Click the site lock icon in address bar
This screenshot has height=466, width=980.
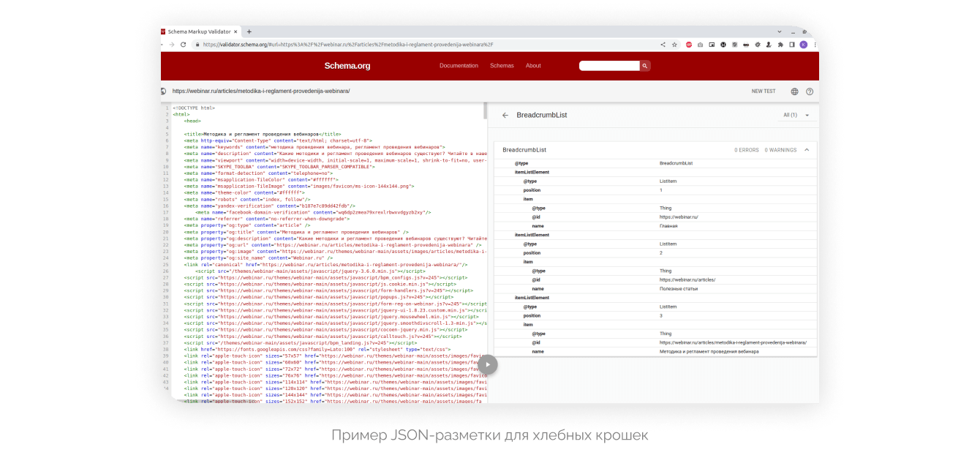click(197, 45)
